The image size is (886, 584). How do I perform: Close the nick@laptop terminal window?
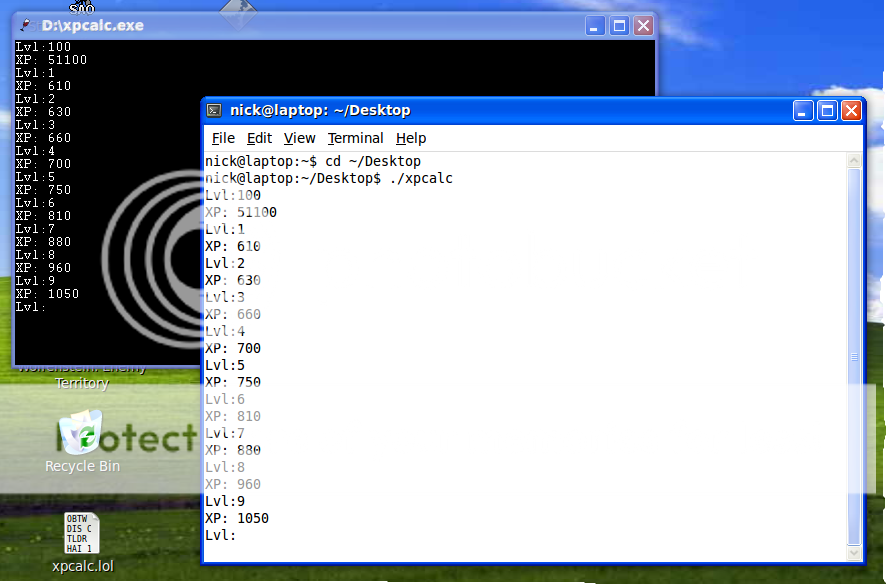(x=851, y=111)
